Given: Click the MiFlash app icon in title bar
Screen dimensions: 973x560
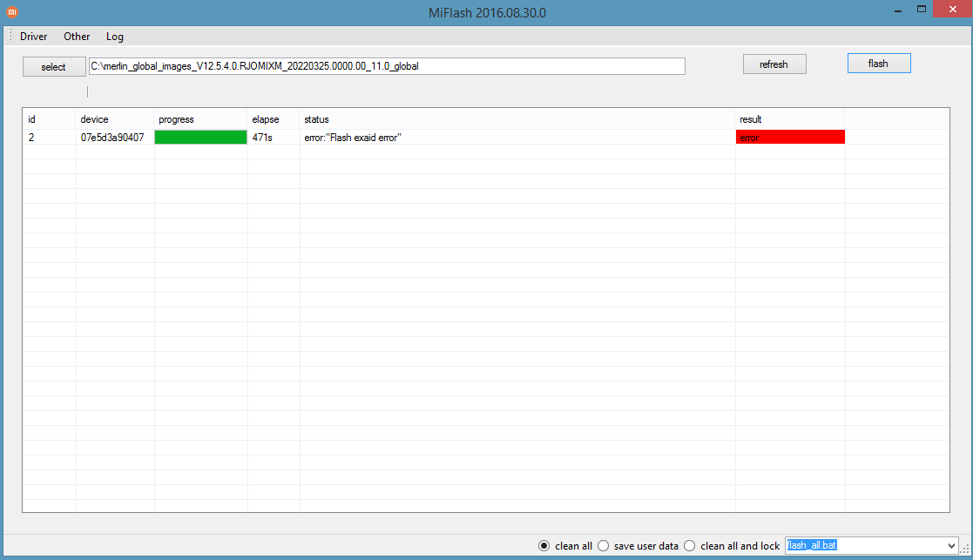Looking at the screenshot, I should pyautogui.click(x=12, y=12).
